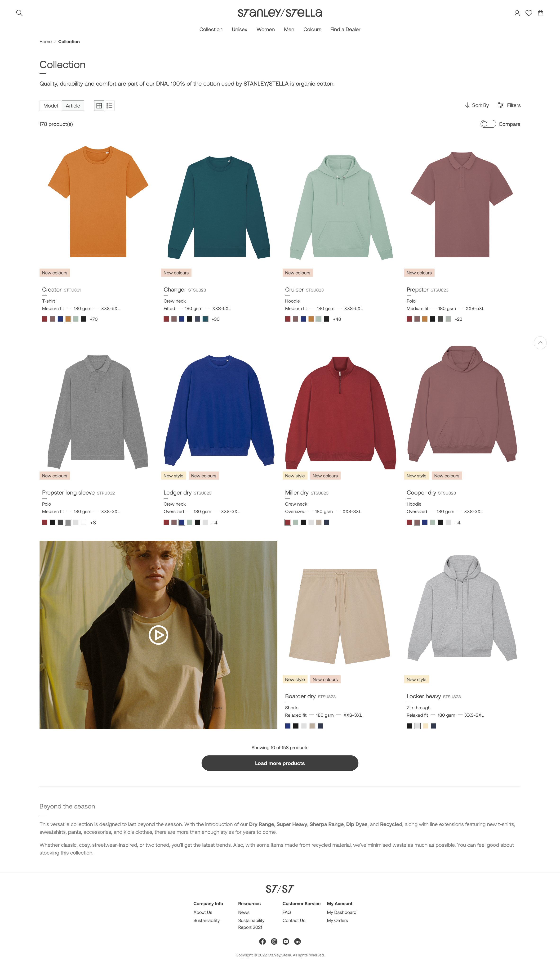Enable the Compare toggle switch
Viewport: 560px width, 970px height.
pos(488,124)
